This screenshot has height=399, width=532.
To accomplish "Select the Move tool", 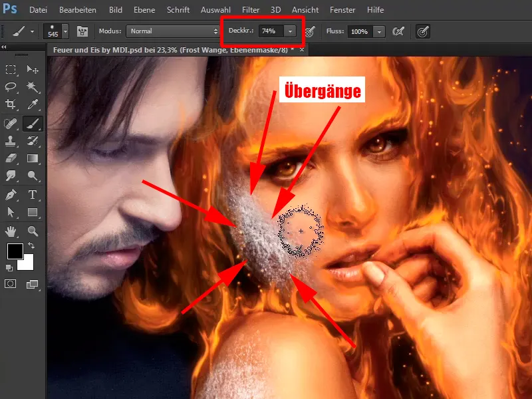I will 32,69.
